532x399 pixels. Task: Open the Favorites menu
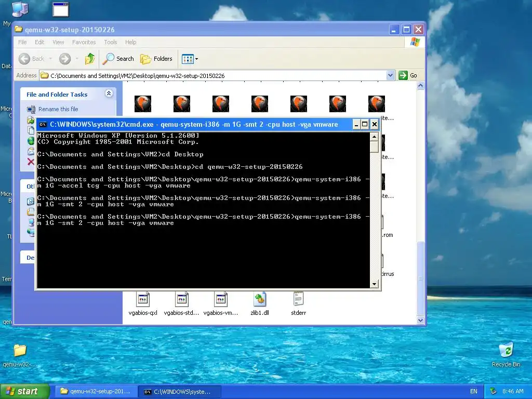(84, 42)
